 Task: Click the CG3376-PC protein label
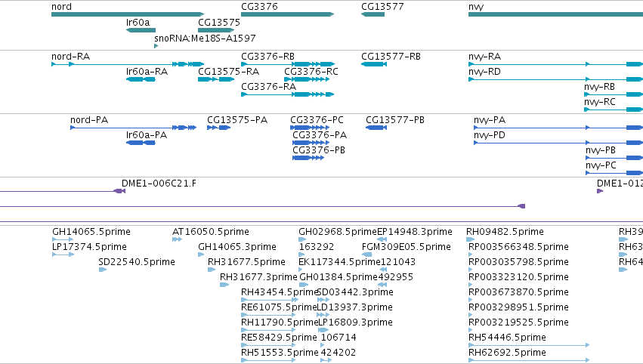[317, 120]
